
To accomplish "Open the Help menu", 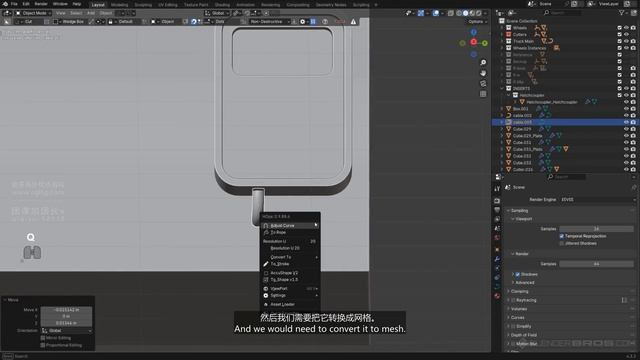I will 77,4.
